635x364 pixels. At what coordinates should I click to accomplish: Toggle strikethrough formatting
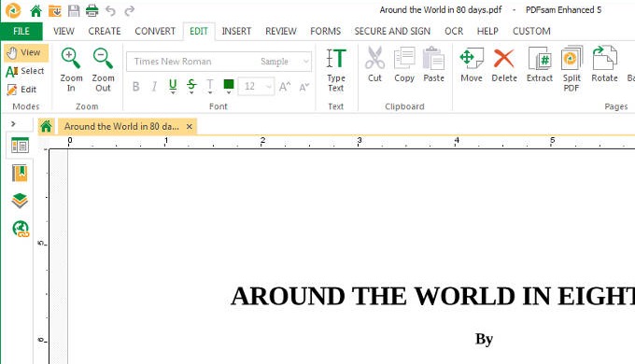coord(191,84)
